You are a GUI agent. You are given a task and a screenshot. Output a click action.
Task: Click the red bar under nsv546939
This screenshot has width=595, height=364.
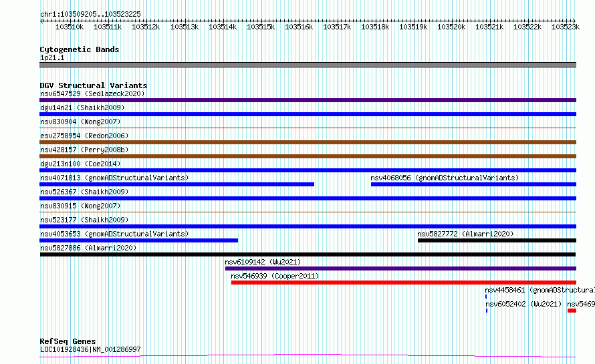[x=404, y=283]
